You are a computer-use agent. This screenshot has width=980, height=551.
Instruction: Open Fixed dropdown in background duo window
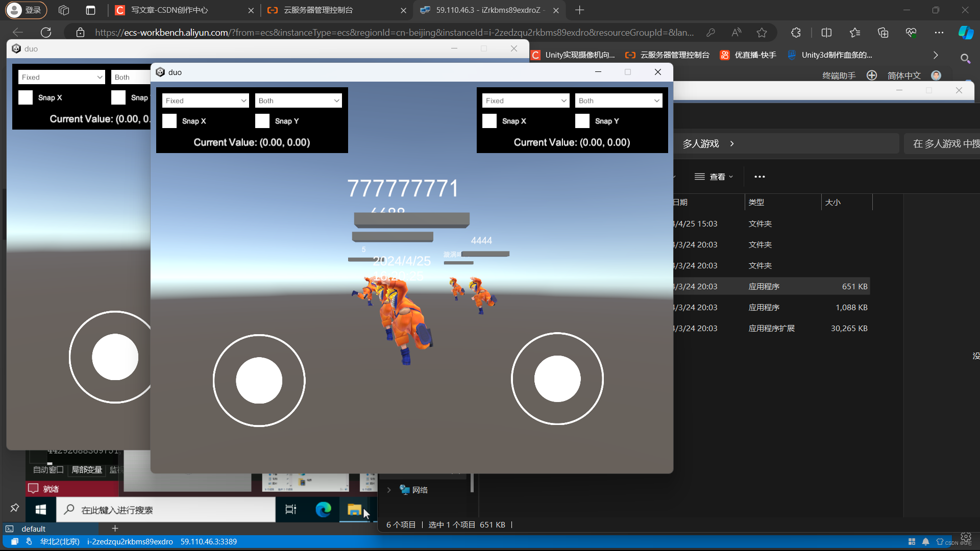pyautogui.click(x=62, y=77)
